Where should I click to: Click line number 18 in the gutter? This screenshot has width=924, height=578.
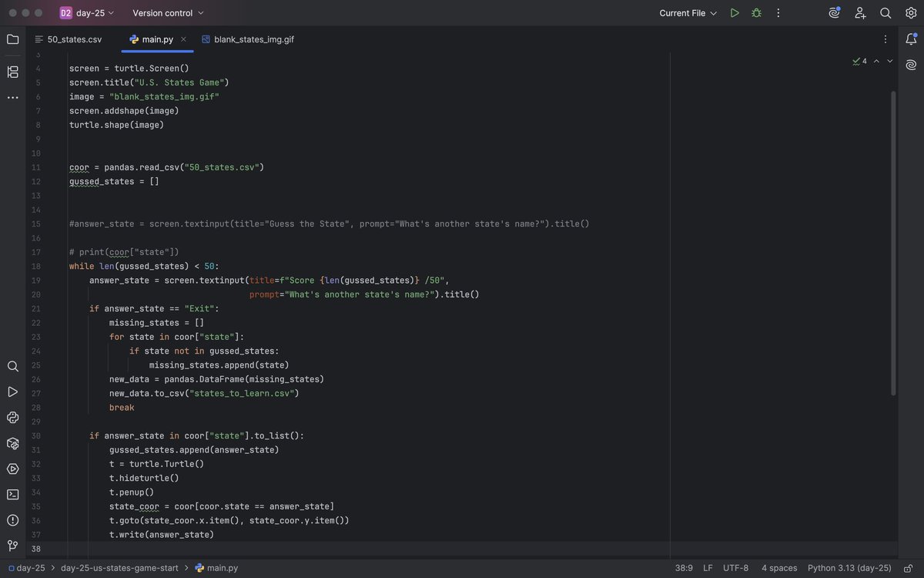pos(35,266)
